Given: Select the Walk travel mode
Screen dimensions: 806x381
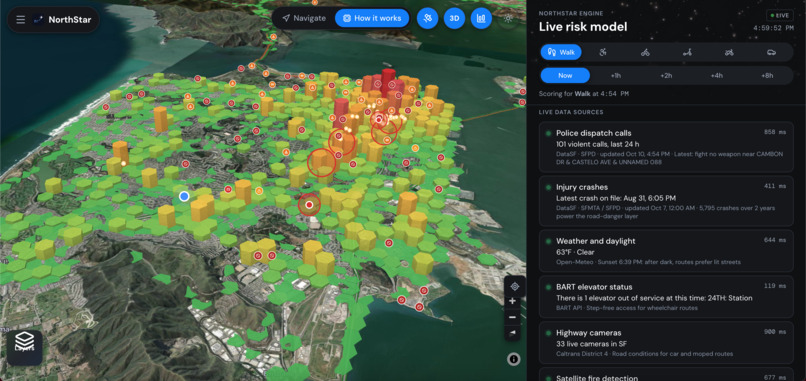Looking at the screenshot, I should point(561,52).
